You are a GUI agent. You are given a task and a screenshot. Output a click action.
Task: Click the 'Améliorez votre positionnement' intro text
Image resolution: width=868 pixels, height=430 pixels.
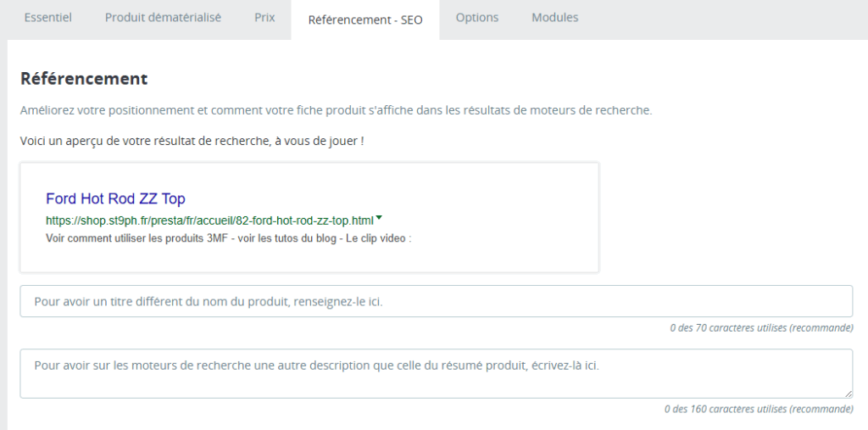point(336,111)
